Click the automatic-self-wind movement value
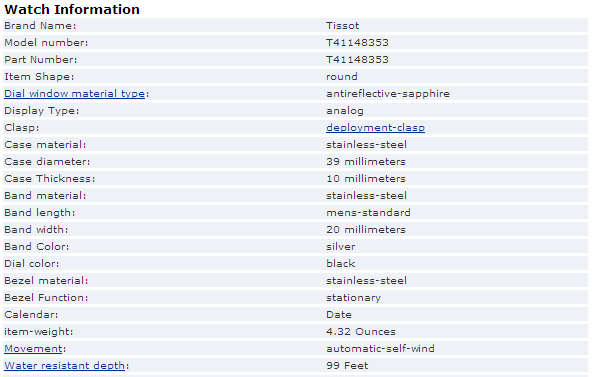593x377 pixels. (380, 349)
